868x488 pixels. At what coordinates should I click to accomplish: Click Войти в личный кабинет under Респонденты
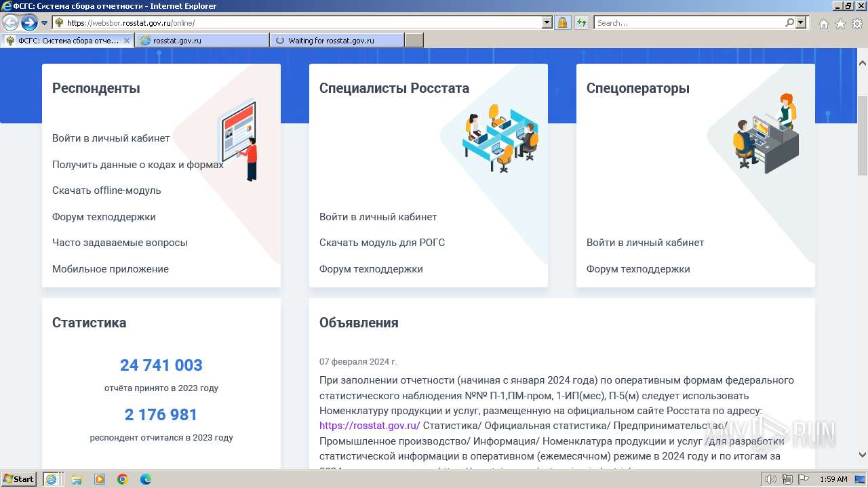click(x=111, y=138)
